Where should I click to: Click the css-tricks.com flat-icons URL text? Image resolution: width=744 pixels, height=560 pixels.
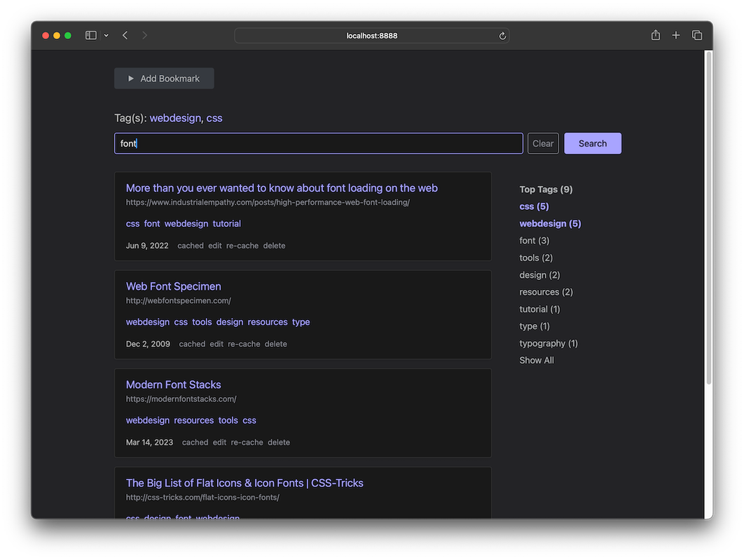pos(202,498)
